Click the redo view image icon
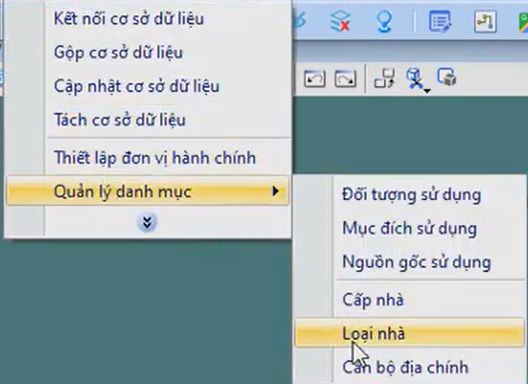The height and width of the screenshot is (384, 528). [x=345, y=79]
